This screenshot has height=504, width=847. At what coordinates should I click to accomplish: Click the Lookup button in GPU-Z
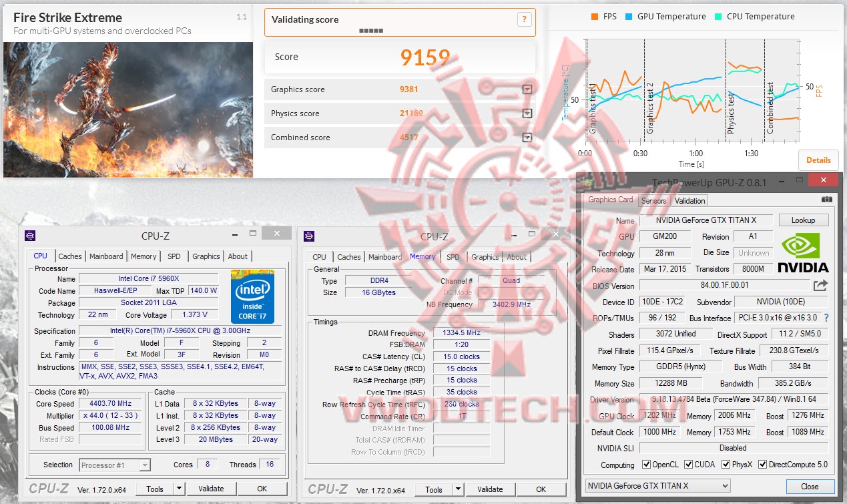point(803,220)
